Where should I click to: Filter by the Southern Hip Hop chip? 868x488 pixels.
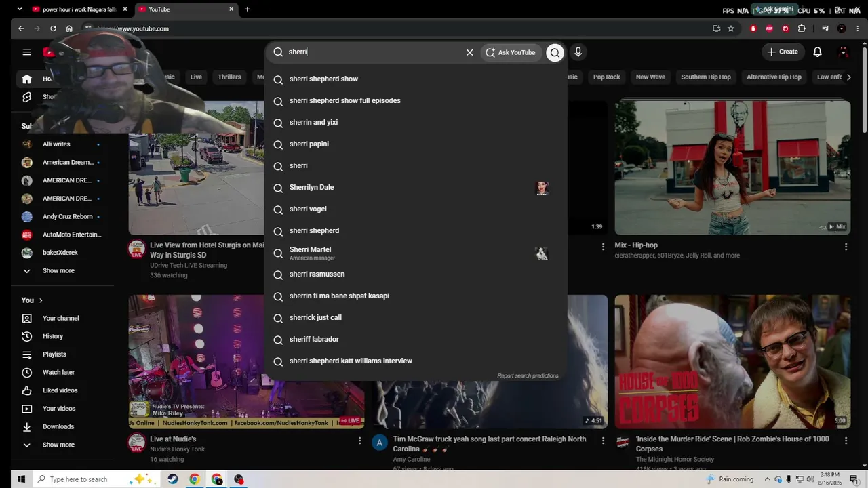pyautogui.click(x=706, y=77)
